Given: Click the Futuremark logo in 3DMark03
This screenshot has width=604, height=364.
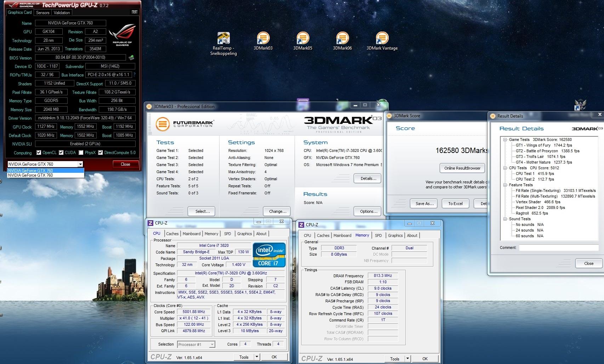Looking at the screenshot, I should 185,124.
